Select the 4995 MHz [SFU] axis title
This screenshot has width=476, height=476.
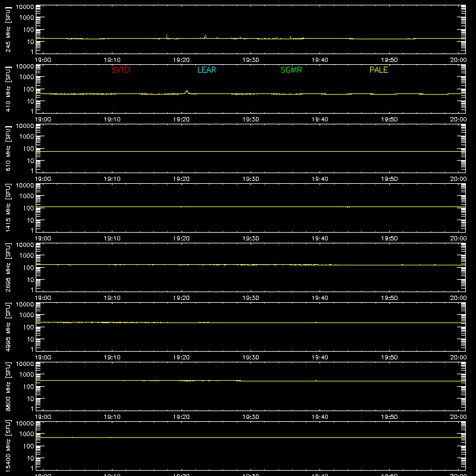pyautogui.click(x=8, y=327)
